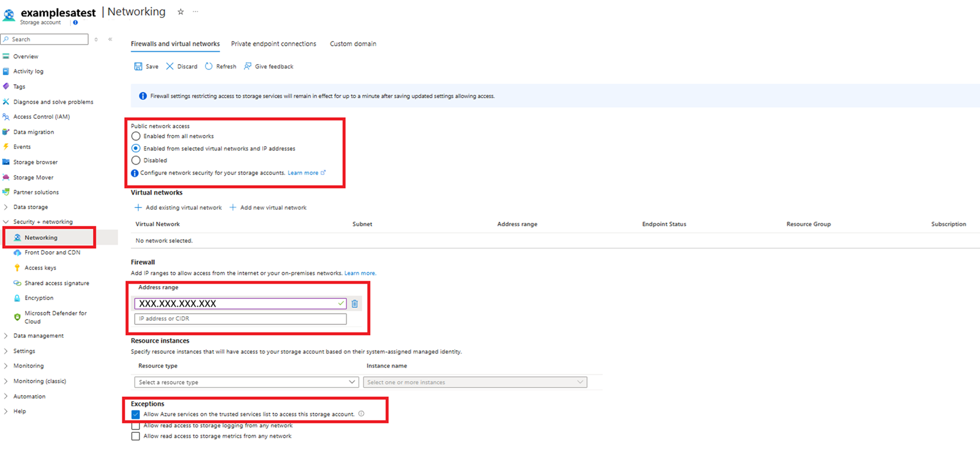Click the XXX.XXX.XXX.XXX address range field

[240, 303]
